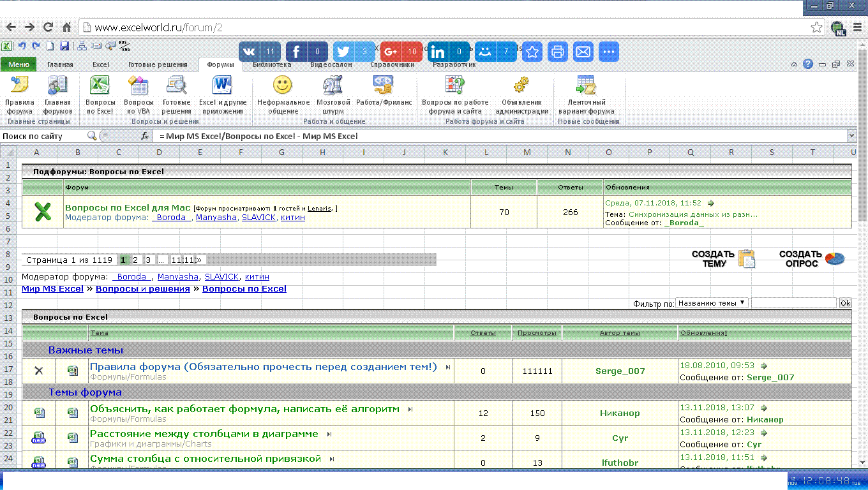Open the browser hamburger menu
This screenshot has width=868, height=490.
tap(857, 27)
